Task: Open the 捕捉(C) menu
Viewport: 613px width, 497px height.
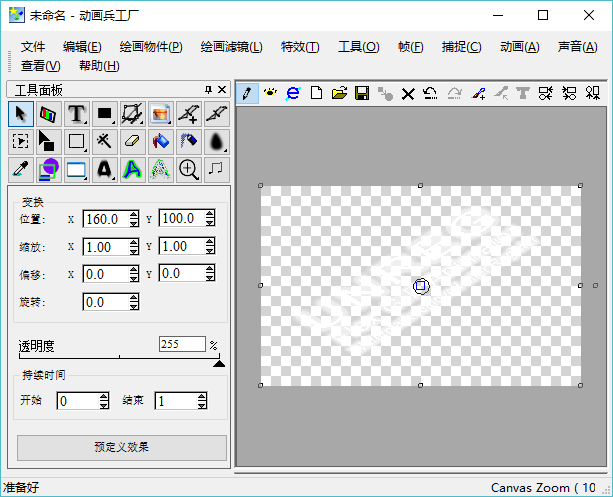Action: coord(462,47)
